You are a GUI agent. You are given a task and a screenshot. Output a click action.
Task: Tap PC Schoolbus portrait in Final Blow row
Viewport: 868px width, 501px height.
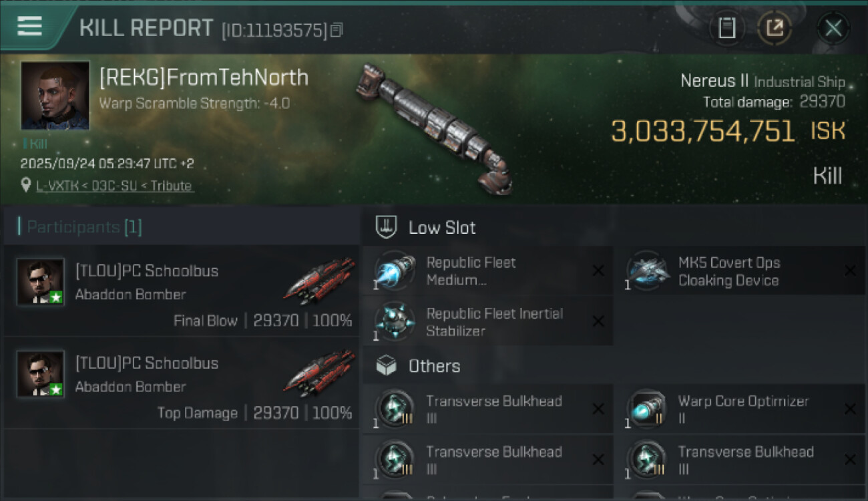point(41,282)
